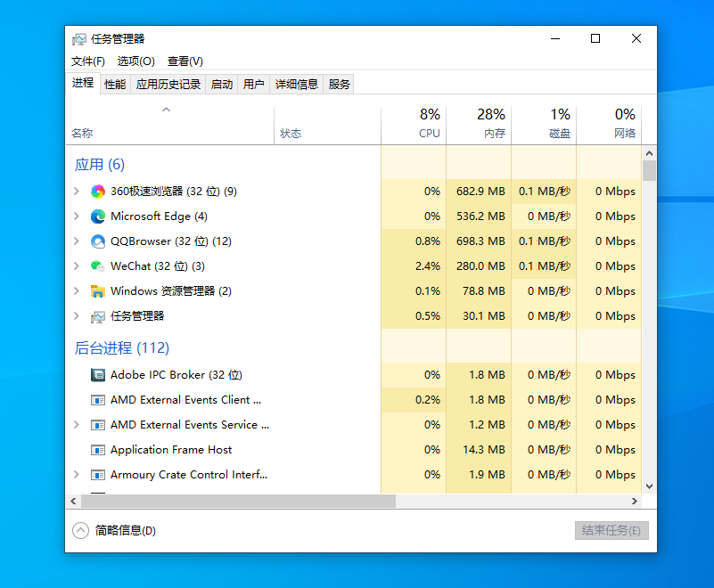Click the Microsoft Edge icon
The image size is (714, 588).
[x=98, y=216]
